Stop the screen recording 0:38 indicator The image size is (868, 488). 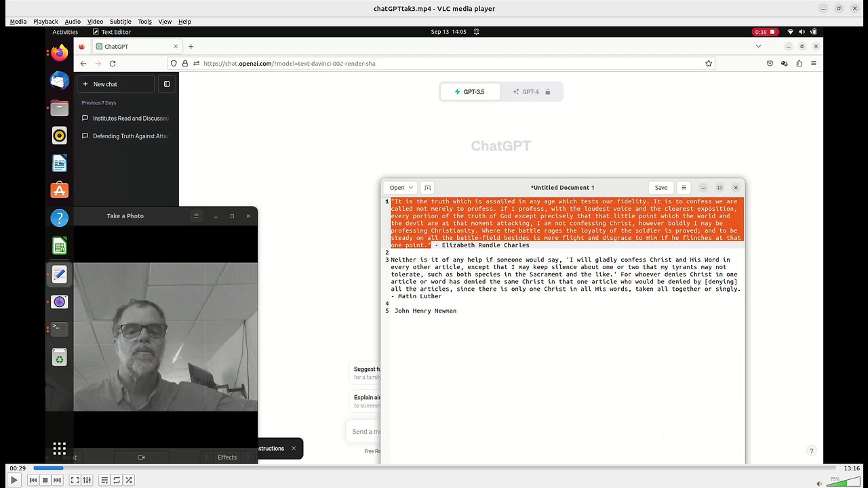[764, 32]
